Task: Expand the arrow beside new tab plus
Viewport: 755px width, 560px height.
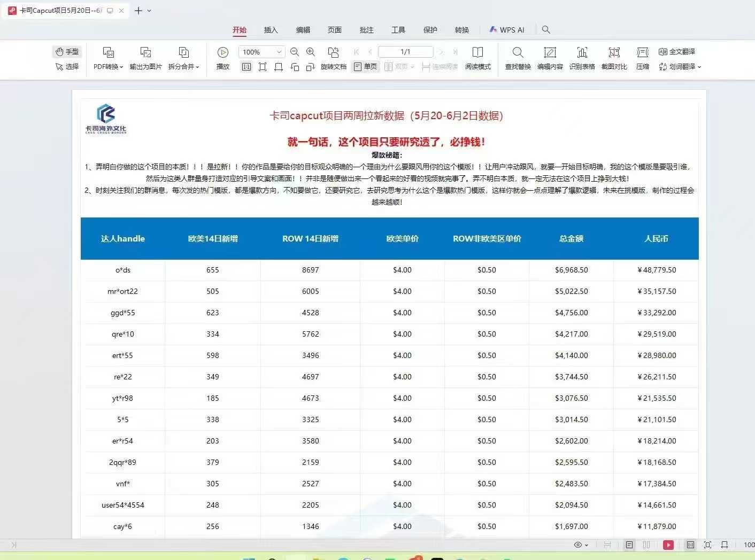Action: click(149, 11)
